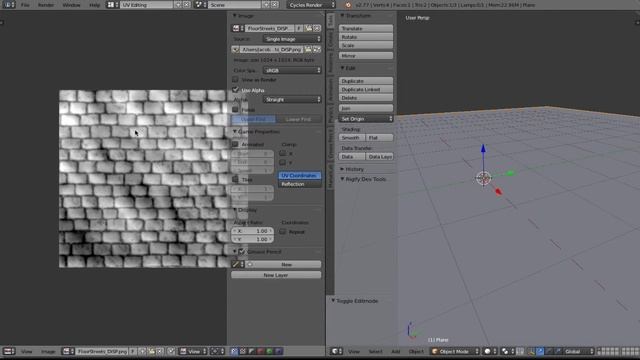Image resolution: width=640 pixels, height=360 pixels.
Task: Toggle the Fields checkbox
Action: coord(236,109)
